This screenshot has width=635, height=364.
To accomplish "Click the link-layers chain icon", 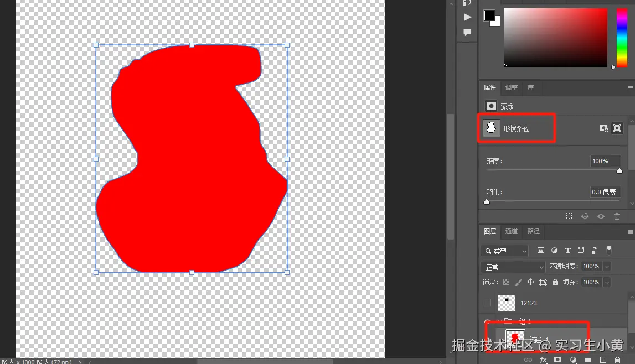I will [529, 359].
